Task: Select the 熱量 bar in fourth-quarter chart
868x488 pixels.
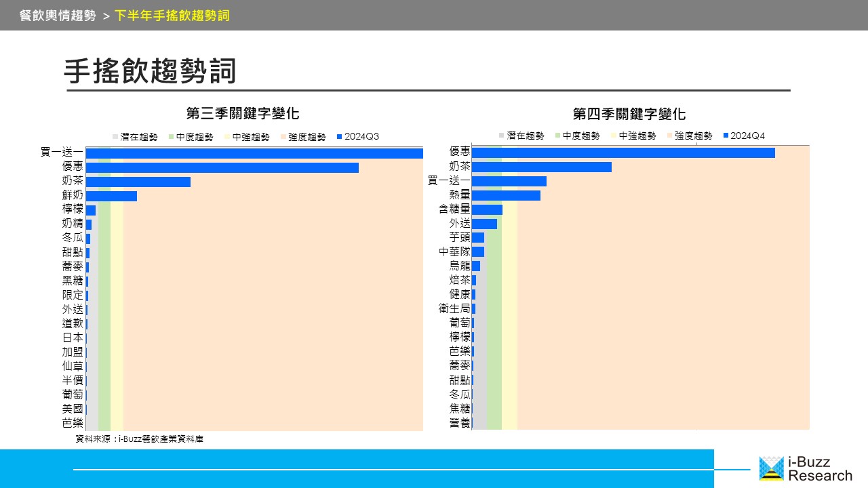Action: [x=506, y=195]
